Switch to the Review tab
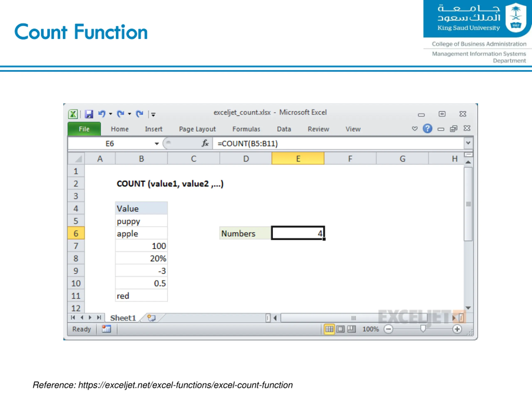 click(318, 129)
